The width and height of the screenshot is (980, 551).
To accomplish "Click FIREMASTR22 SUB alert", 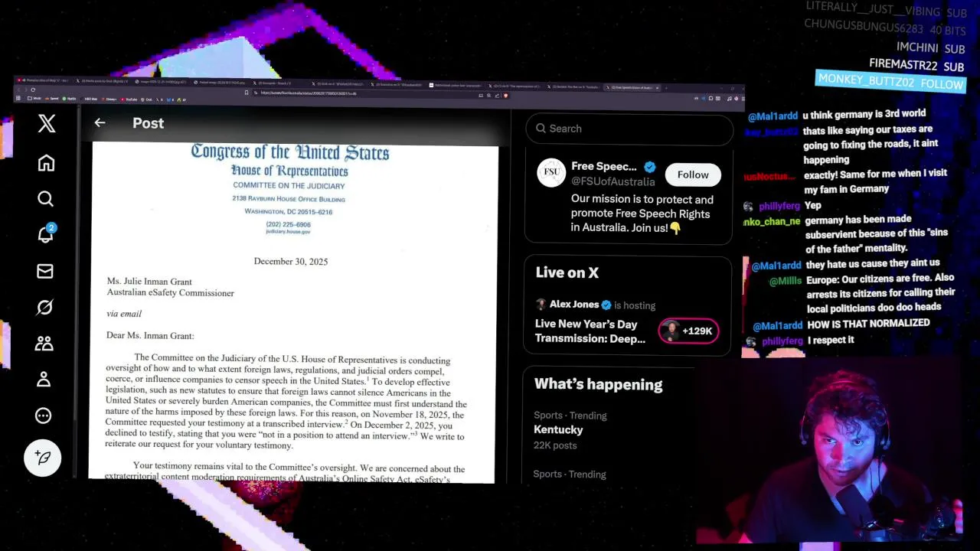I will point(916,66).
